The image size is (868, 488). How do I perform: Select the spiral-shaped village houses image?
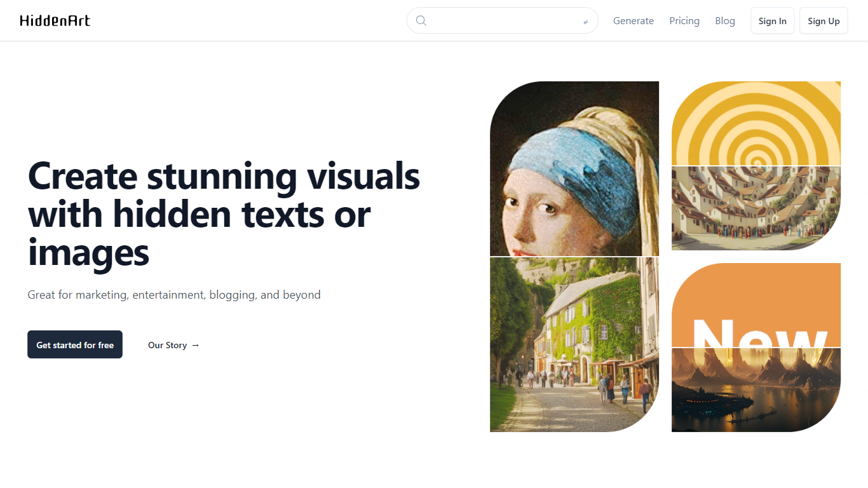[756, 208]
